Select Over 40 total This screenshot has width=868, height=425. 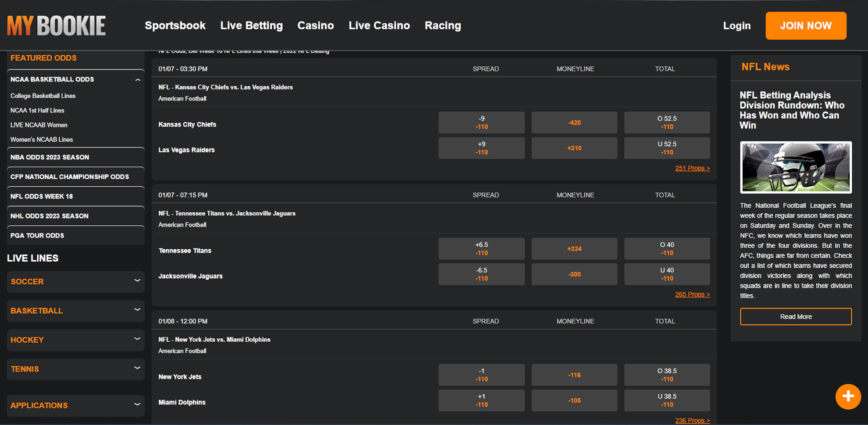pos(667,248)
